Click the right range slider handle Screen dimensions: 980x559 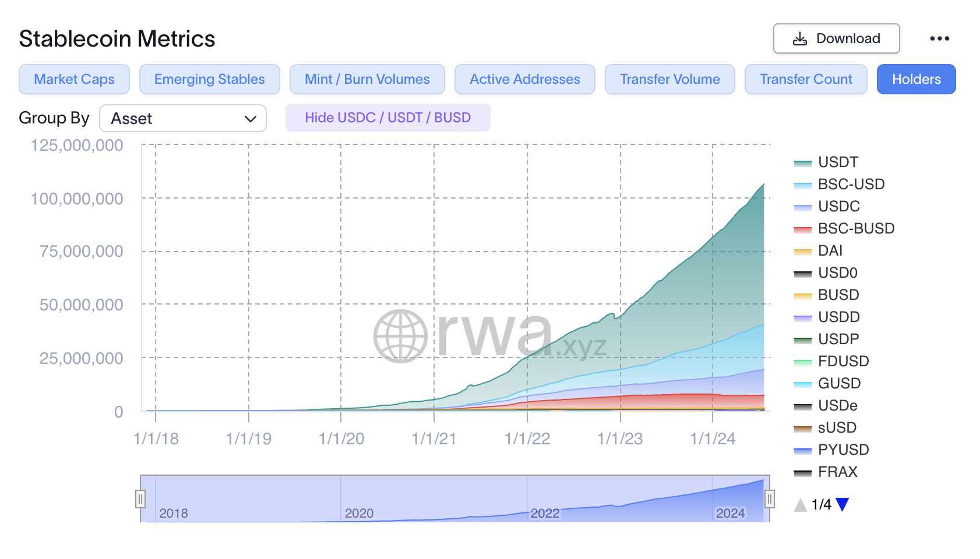(770, 499)
